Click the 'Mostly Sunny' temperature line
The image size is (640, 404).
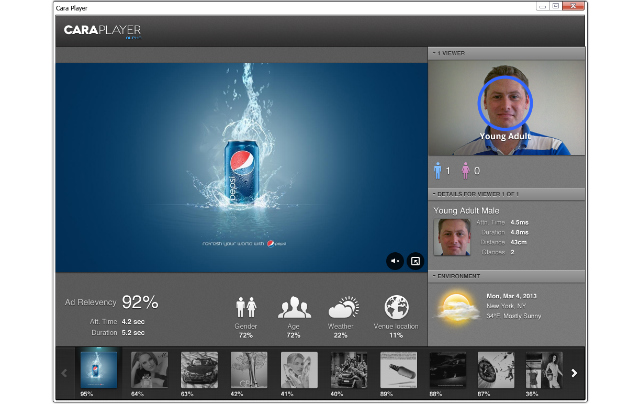(513, 316)
